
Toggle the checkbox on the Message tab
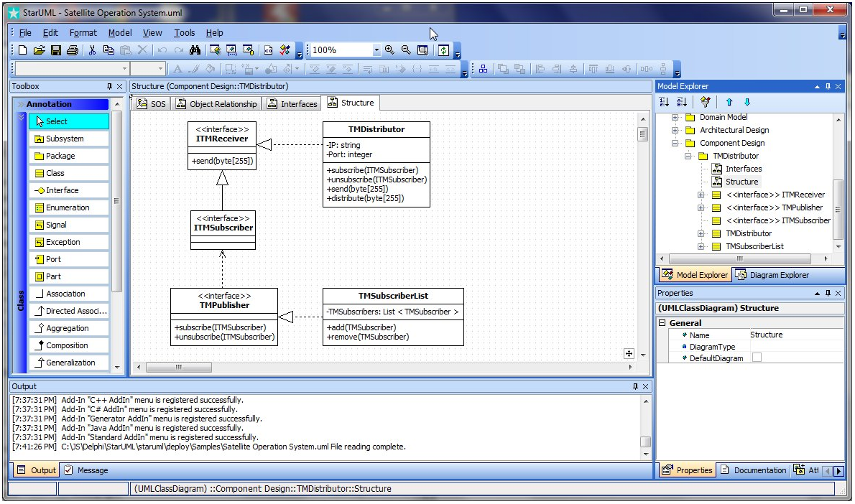pos(69,470)
